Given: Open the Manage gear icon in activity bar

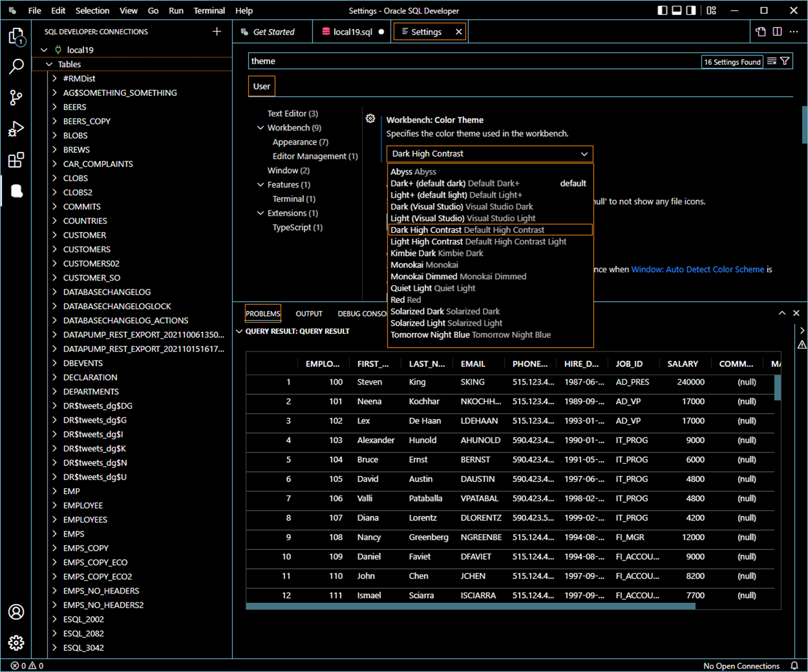Looking at the screenshot, I should 16,643.
